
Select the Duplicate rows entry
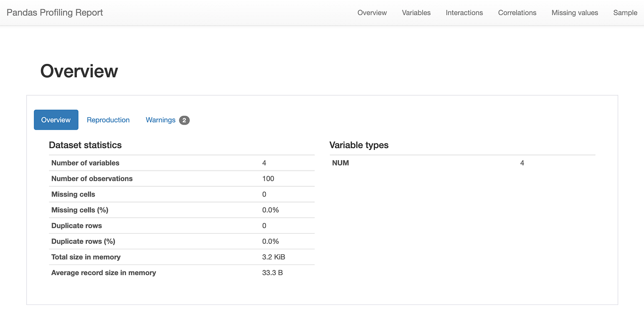(x=76, y=225)
